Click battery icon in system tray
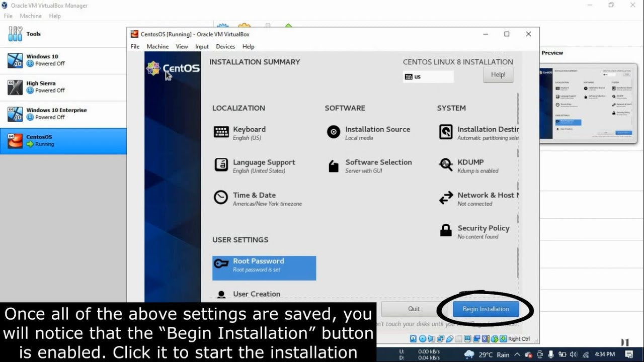 (562, 354)
